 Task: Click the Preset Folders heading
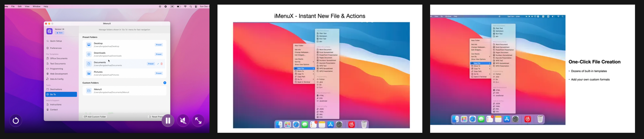click(x=90, y=37)
